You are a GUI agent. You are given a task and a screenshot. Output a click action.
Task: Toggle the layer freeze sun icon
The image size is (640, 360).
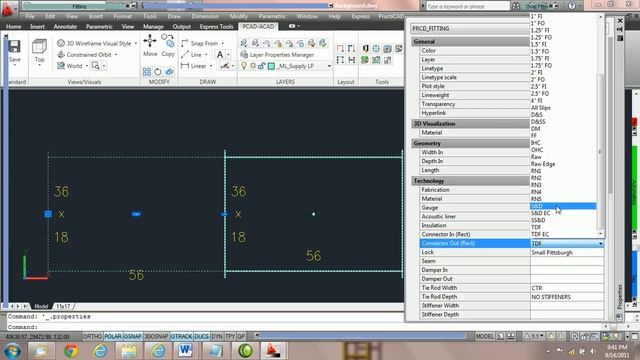click(253, 66)
